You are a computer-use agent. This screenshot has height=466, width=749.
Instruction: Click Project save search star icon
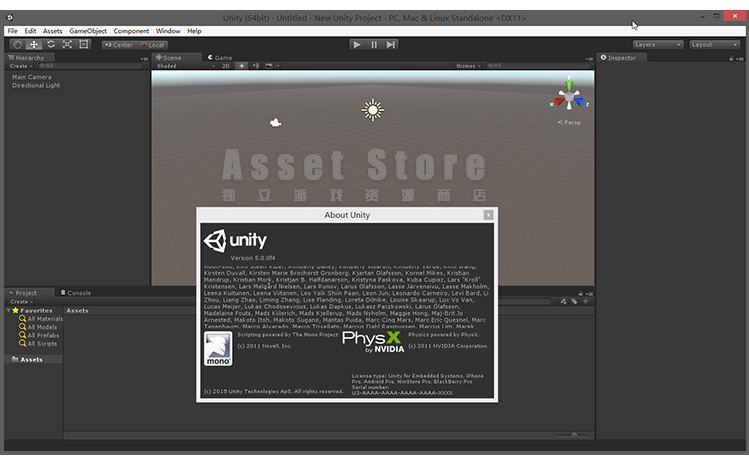click(x=585, y=302)
